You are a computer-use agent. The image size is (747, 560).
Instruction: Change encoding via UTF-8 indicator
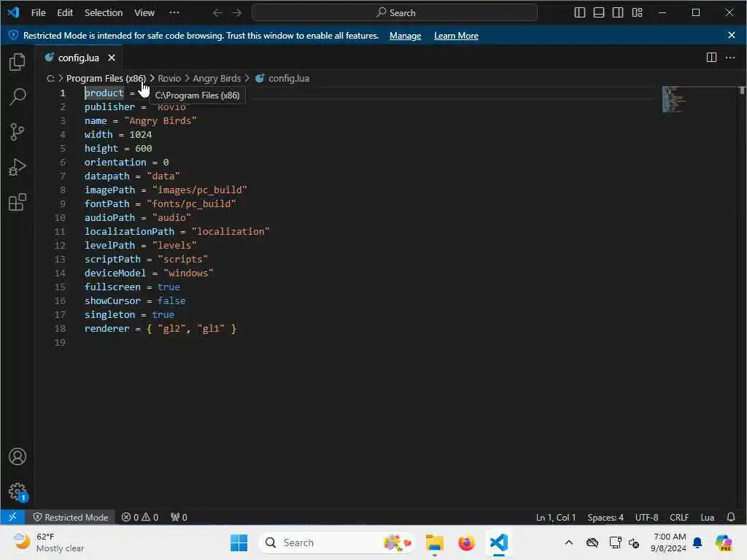coord(646,517)
